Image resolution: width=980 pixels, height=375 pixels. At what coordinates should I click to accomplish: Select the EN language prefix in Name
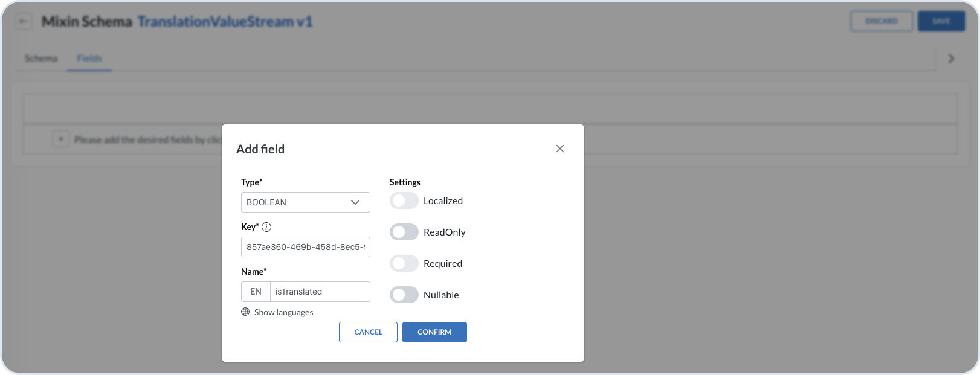(256, 292)
